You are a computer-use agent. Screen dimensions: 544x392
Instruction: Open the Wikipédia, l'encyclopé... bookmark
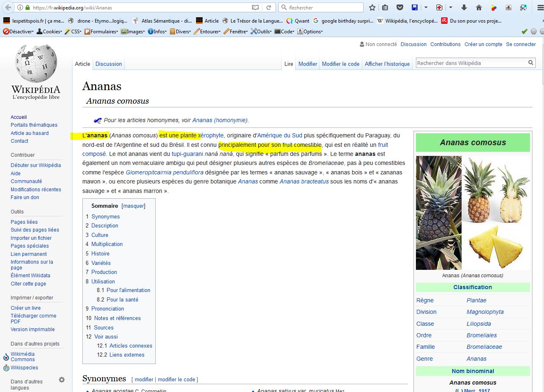pos(407,21)
